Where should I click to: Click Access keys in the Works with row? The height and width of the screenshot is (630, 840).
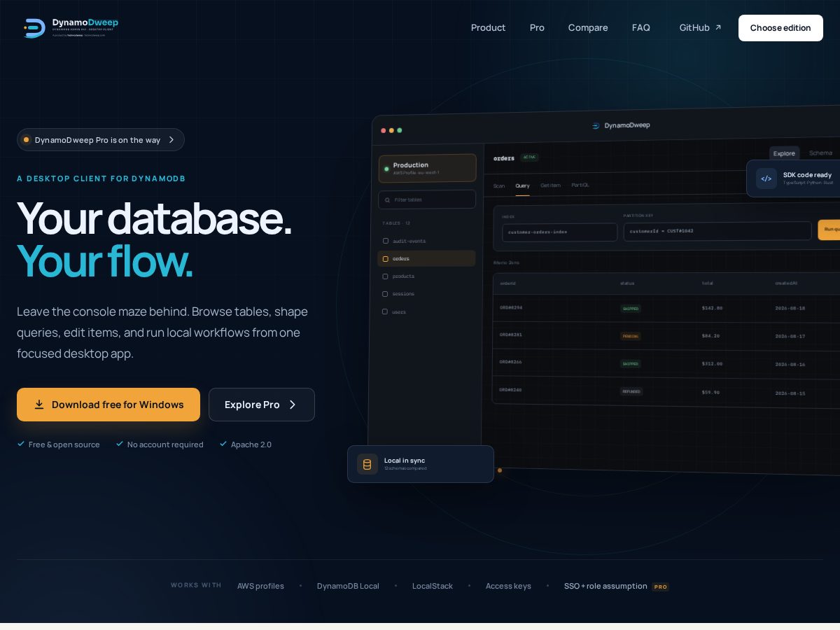click(508, 586)
